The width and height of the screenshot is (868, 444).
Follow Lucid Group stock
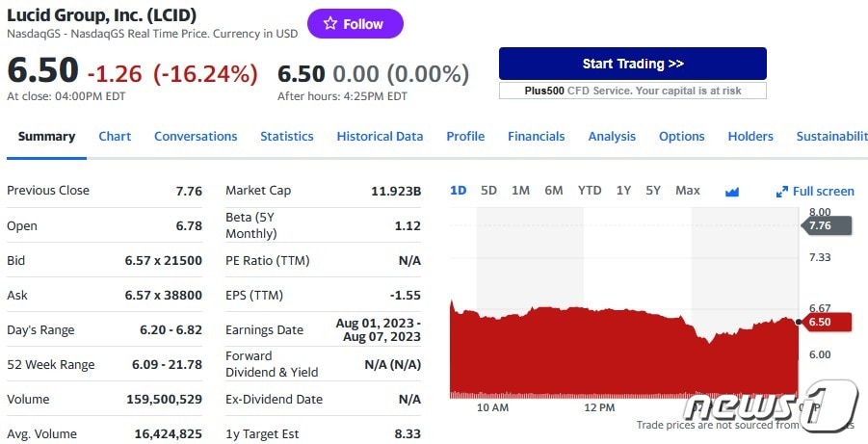pos(355,24)
